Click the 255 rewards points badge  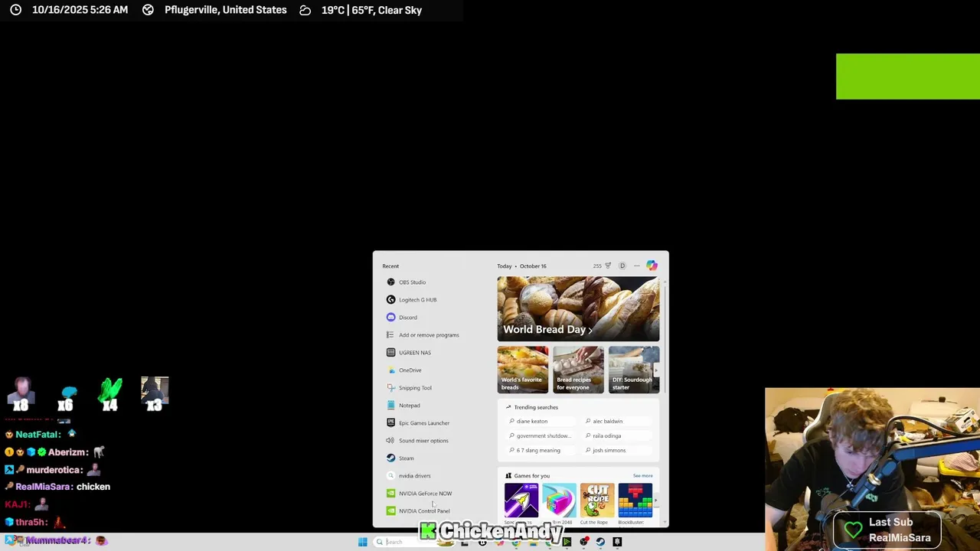point(602,266)
